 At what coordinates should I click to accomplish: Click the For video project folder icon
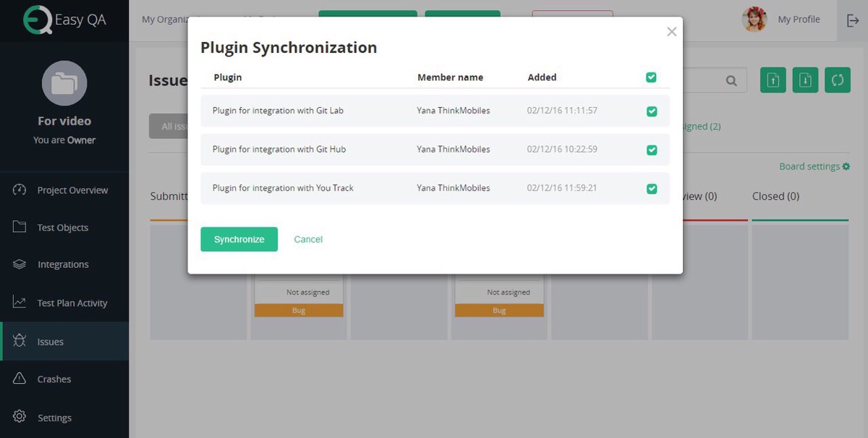click(x=64, y=83)
